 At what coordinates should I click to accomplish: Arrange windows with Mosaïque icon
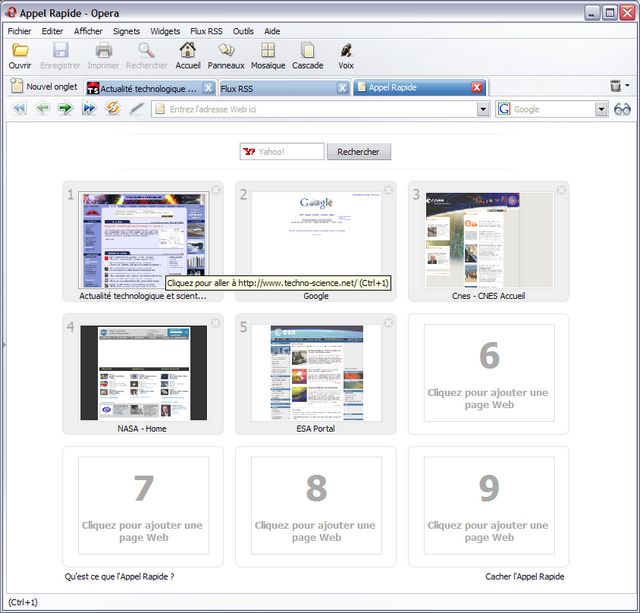268,50
